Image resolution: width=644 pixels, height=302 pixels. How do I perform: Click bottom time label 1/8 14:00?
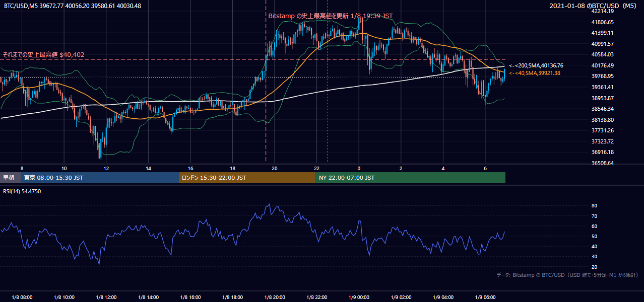coord(148,297)
